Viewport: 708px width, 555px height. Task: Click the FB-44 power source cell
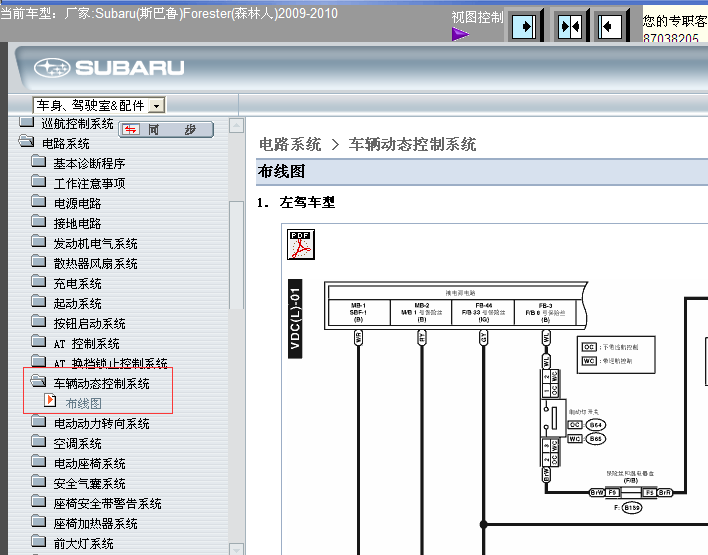click(x=483, y=312)
